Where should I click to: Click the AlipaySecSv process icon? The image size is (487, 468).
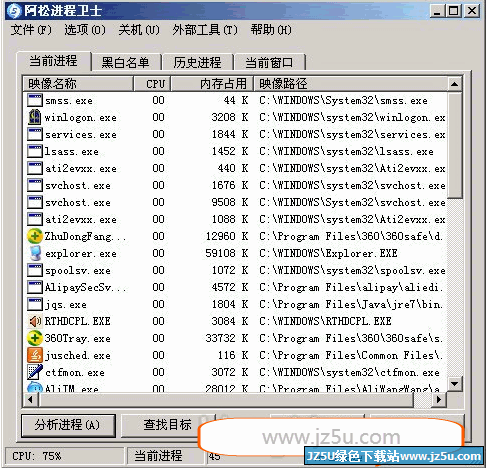35,287
